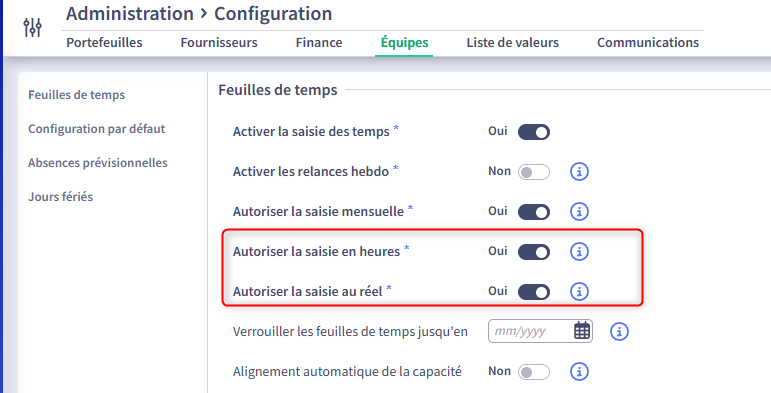Open the calendar picker icon
Image resolution: width=771 pixels, height=393 pixels.
tap(582, 331)
